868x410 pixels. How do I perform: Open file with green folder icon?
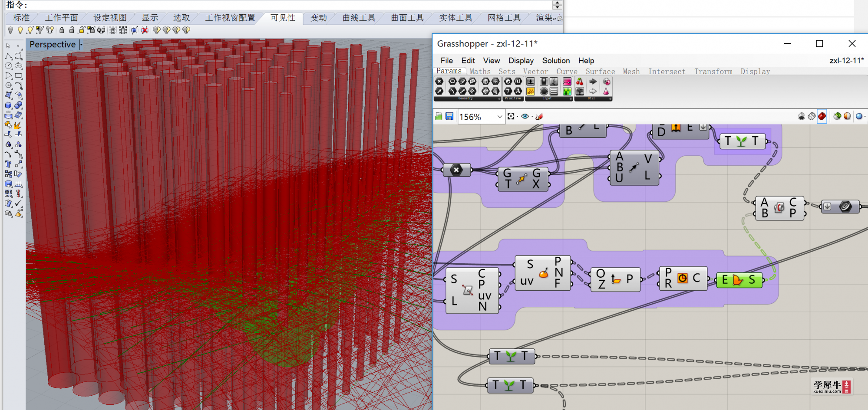(439, 116)
